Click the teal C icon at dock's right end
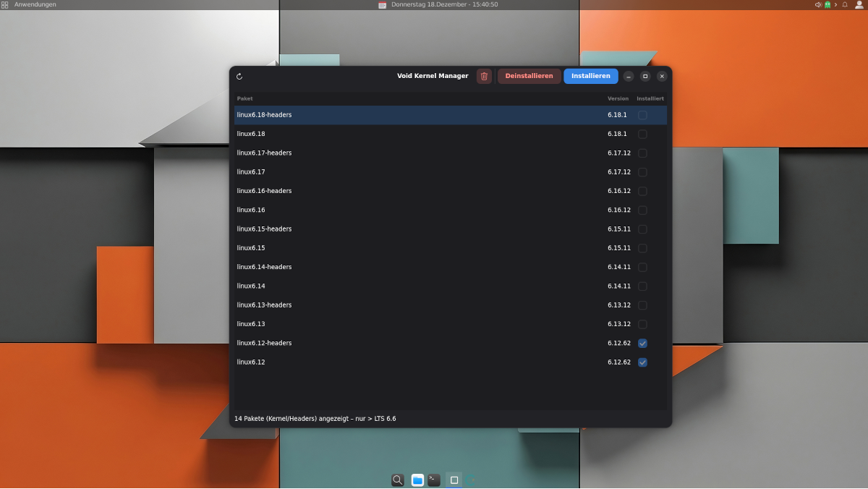The height and width of the screenshot is (489, 868). pos(470,479)
